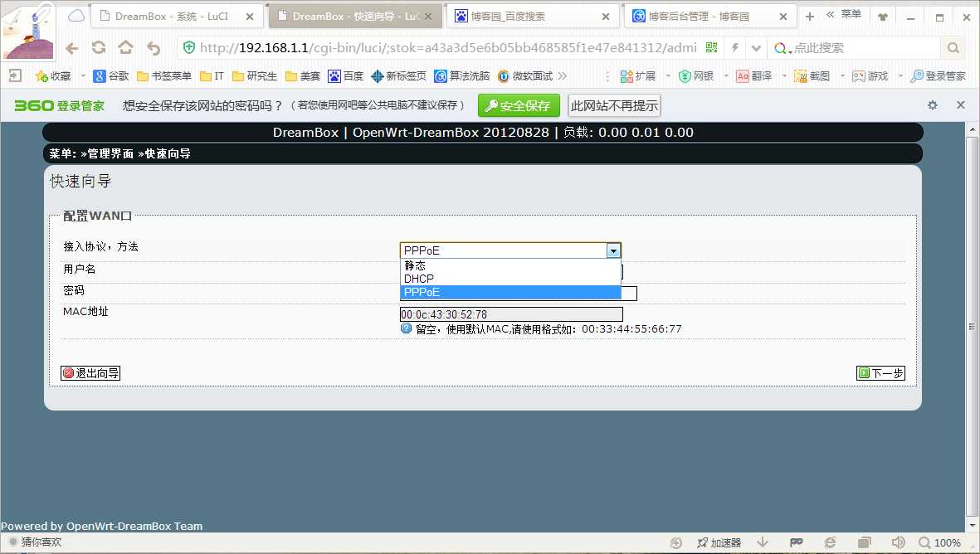
Task: Go back with the browser back arrow
Action: click(x=72, y=48)
